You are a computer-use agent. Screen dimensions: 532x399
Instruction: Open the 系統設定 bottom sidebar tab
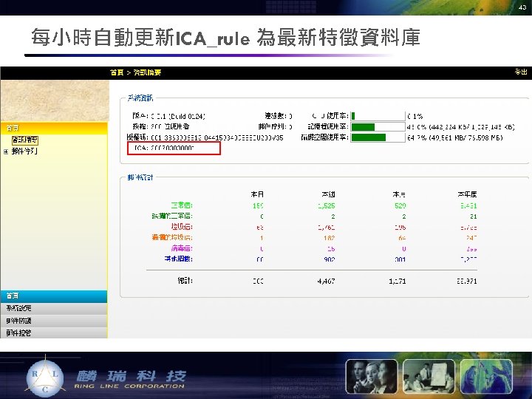coord(54,308)
